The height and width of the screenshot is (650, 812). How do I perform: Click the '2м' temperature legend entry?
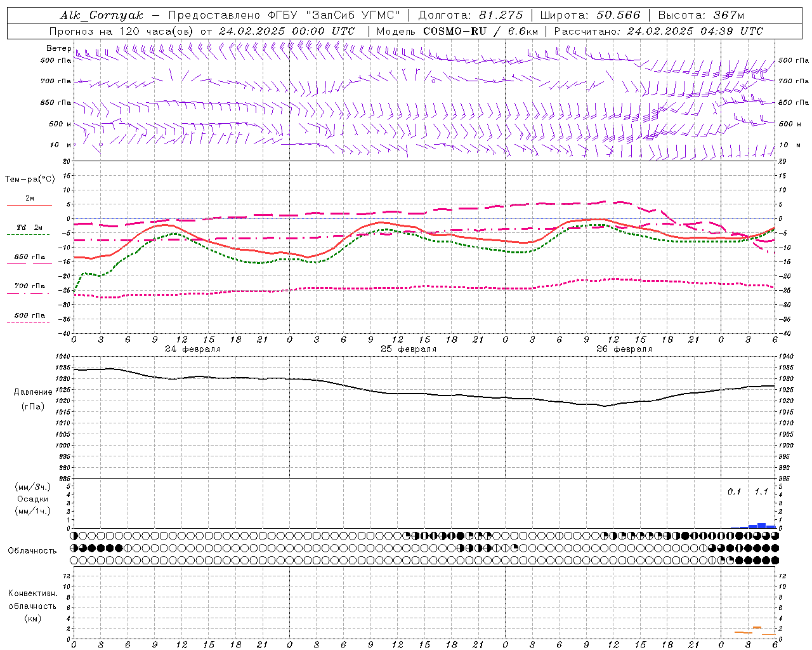pyautogui.click(x=30, y=199)
